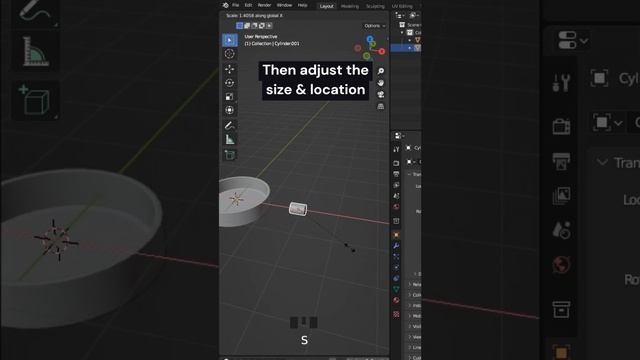Open the Render menu
Image resolution: width=640 pixels, height=360 pixels.
pos(264,5)
